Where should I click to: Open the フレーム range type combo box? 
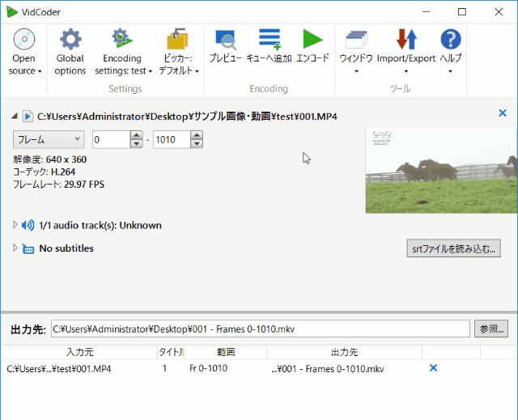point(49,139)
